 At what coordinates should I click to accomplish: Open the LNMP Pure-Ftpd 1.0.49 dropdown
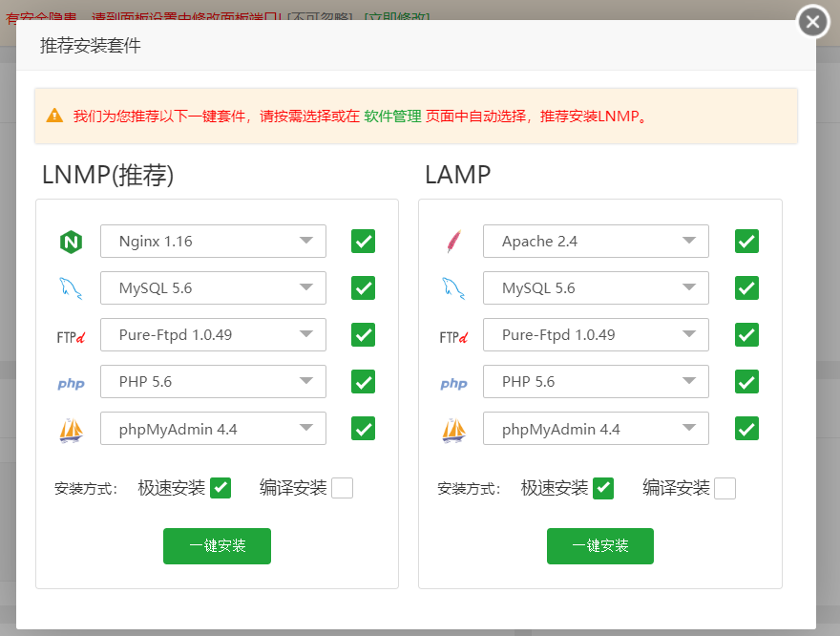pyautogui.click(x=213, y=335)
